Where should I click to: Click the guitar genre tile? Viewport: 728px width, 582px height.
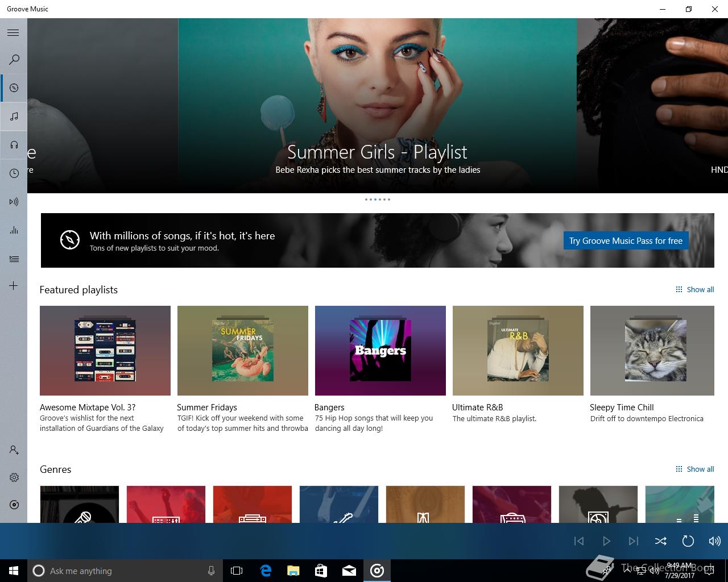[x=339, y=504]
